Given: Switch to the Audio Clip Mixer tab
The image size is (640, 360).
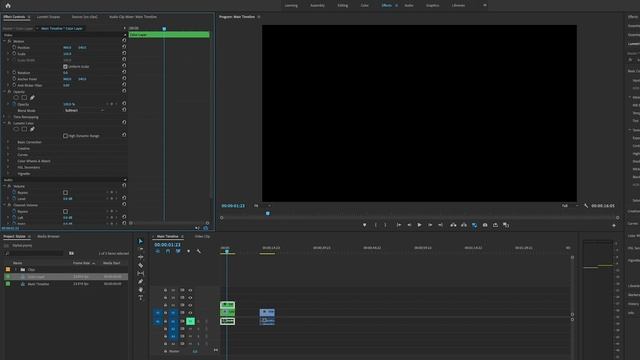Looking at the screenshot, I should (133, 17).
